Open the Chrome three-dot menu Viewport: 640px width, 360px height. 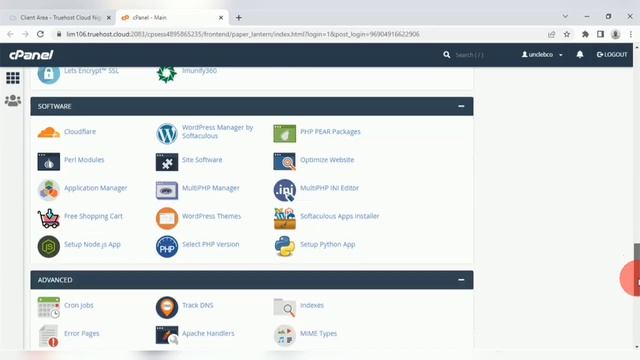tap(631, 34)
